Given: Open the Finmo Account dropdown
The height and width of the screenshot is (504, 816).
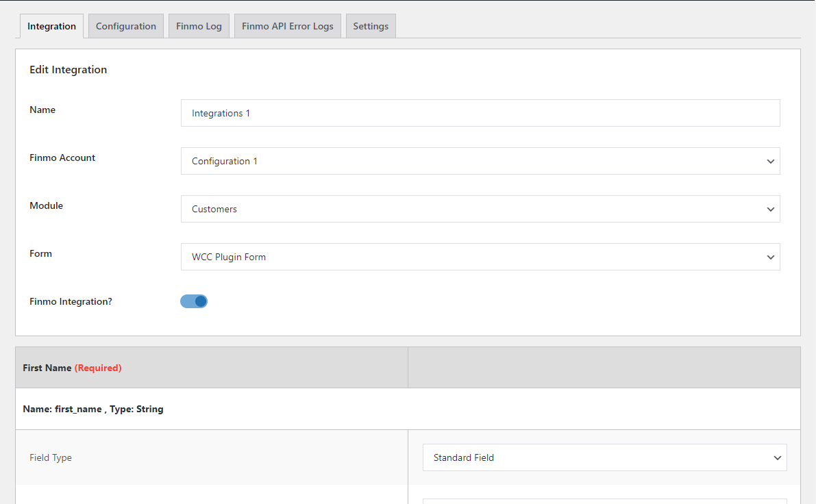Looking at the screenshot, I should (x=480, y=161).
